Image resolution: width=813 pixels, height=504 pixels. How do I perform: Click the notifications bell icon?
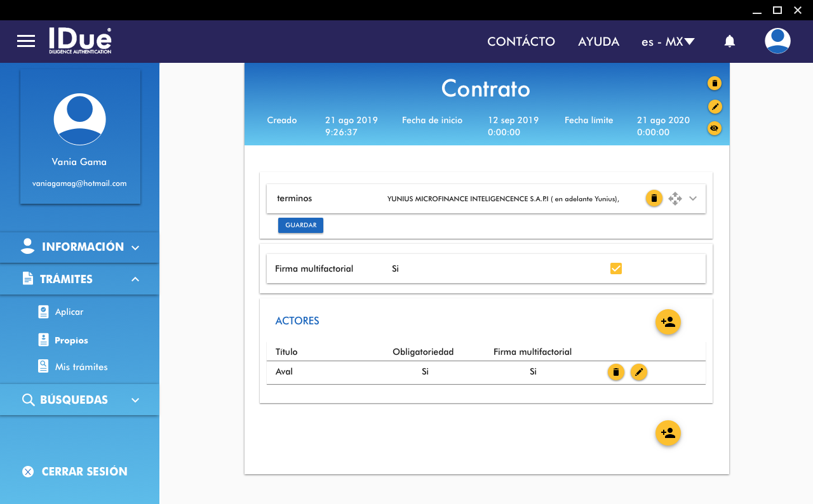tap(730, 41)
